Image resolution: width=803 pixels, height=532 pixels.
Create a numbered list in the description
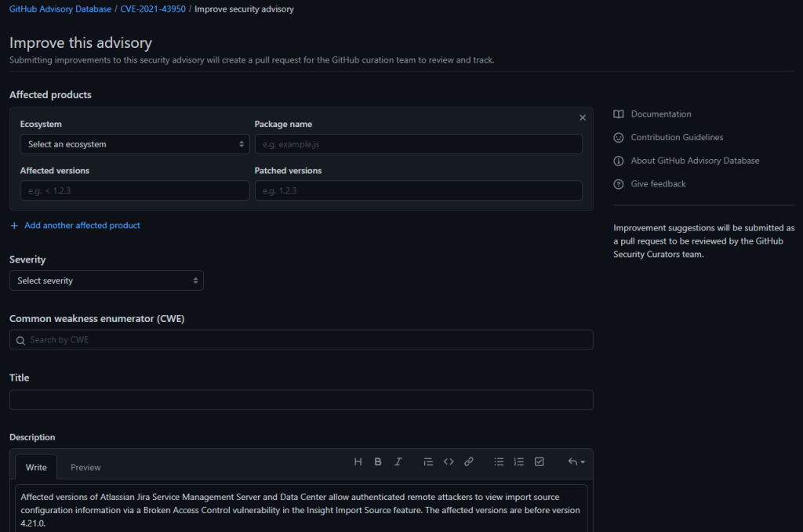(519, 461)
